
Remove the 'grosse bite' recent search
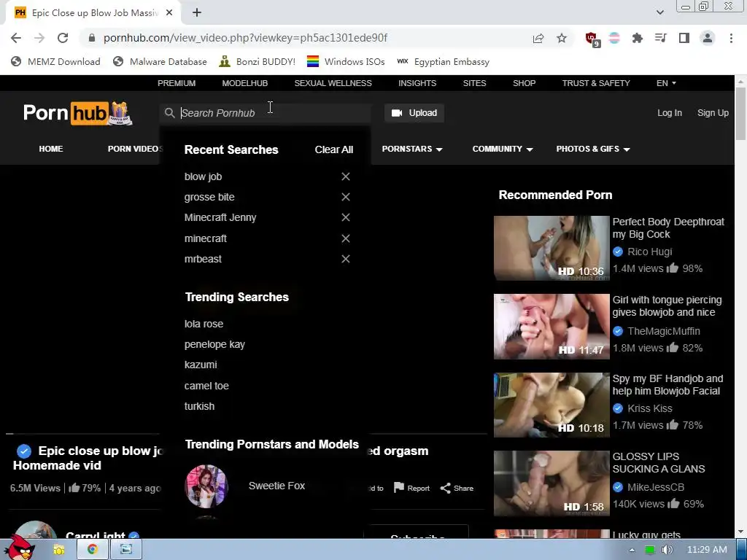click(x=346, y=197)
